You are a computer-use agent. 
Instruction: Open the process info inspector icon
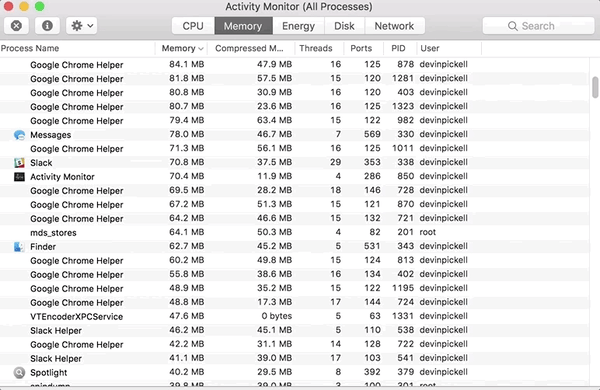pos(47,26)
